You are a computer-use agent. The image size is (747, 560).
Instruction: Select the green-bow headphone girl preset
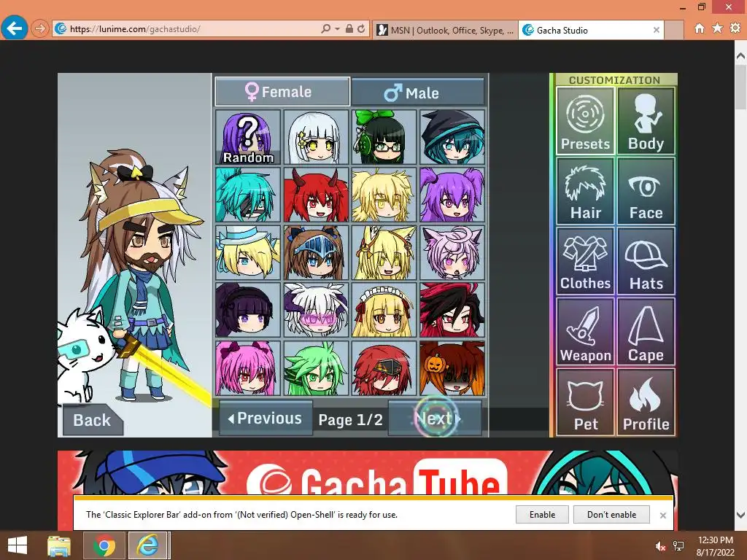click(x=384, y=137)
